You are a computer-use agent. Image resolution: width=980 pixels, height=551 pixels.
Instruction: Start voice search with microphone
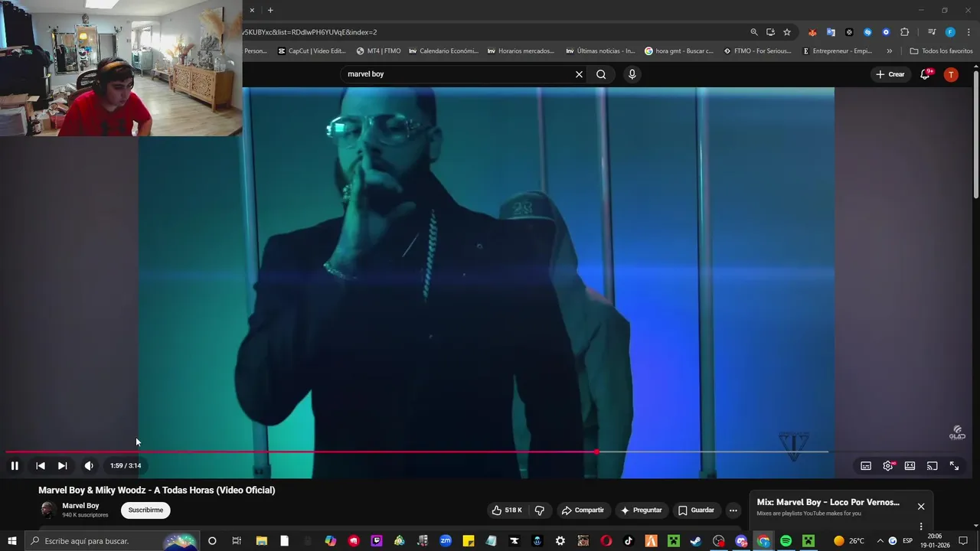tap(632, 74)
